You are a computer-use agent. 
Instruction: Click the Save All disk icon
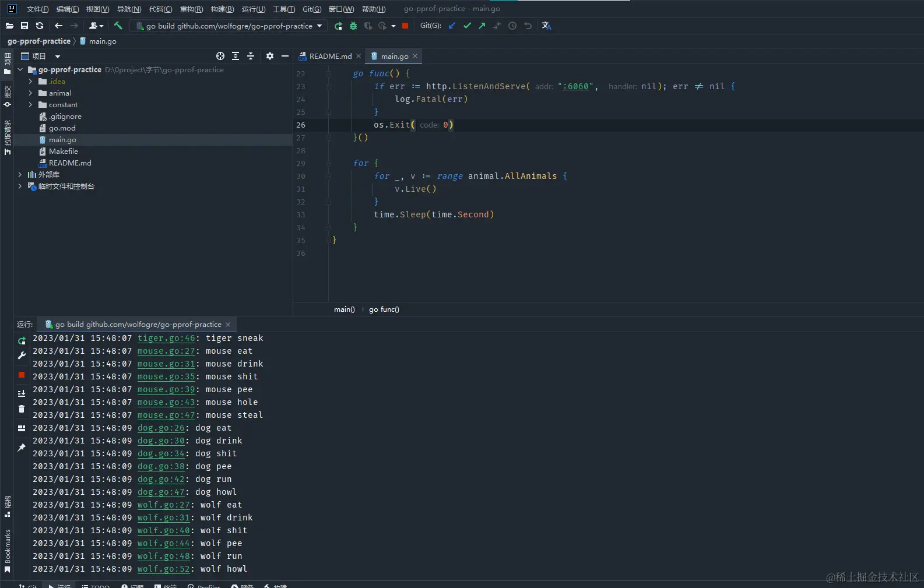pyautogui.click(x=24, y=26)
